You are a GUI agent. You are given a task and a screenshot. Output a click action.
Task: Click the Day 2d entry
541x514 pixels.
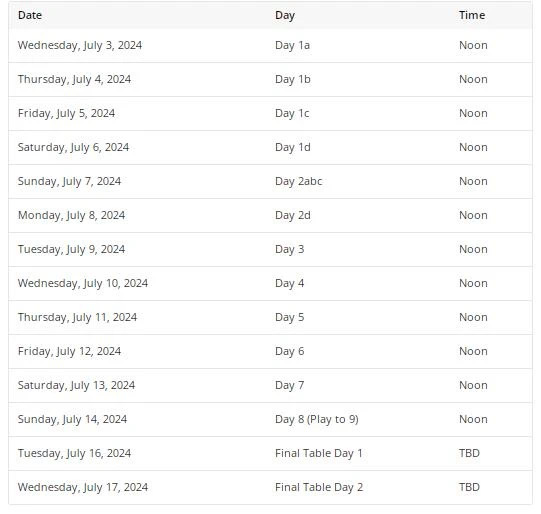(x=293, y=215)
